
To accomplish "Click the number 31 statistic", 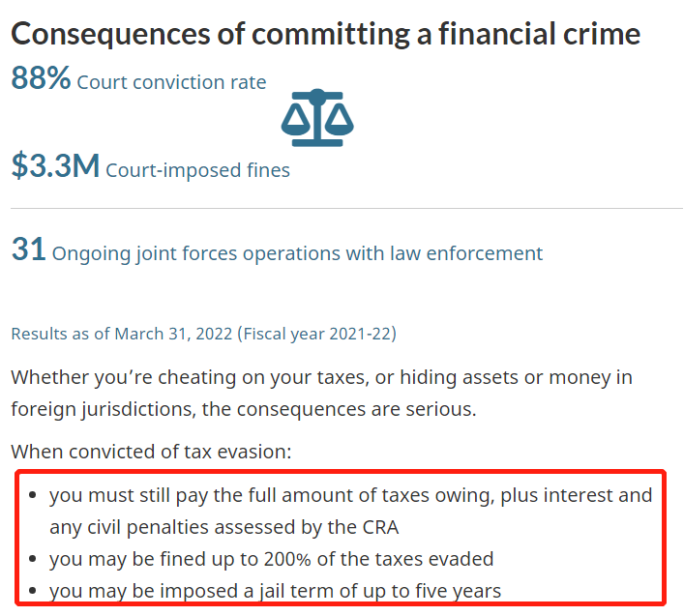I will click(28, 249).
